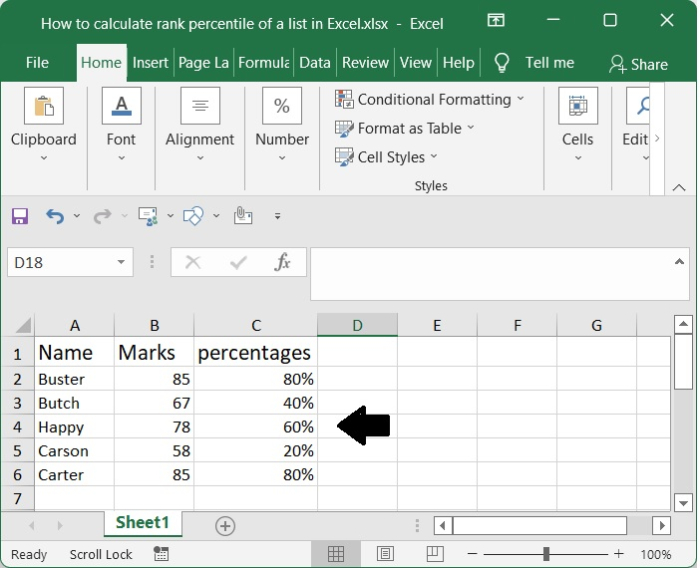Open the File menu
The image size is (700, 568).
point(37,62)
